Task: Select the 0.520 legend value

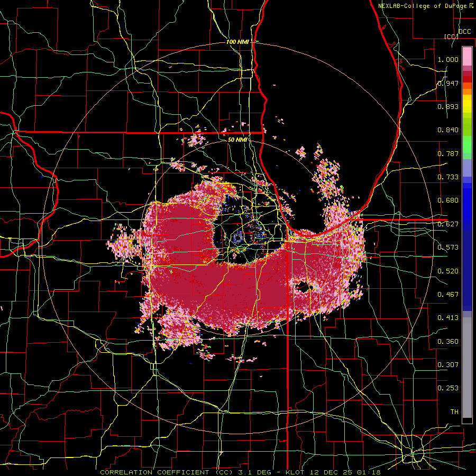Action: (448, 271)
